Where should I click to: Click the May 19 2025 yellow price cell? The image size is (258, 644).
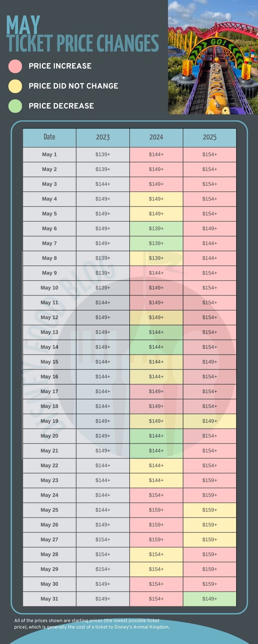[210, 421]
